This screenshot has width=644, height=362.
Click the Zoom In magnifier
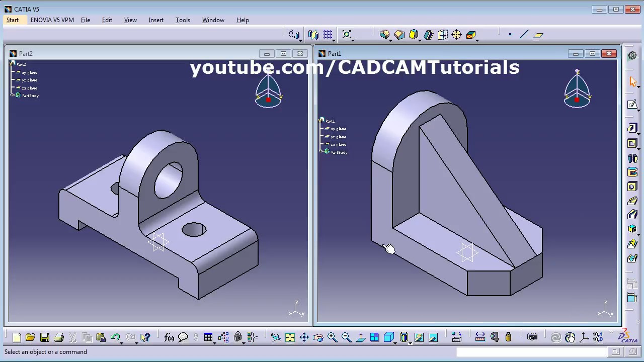pyautogui.click(x=332, y=337)
